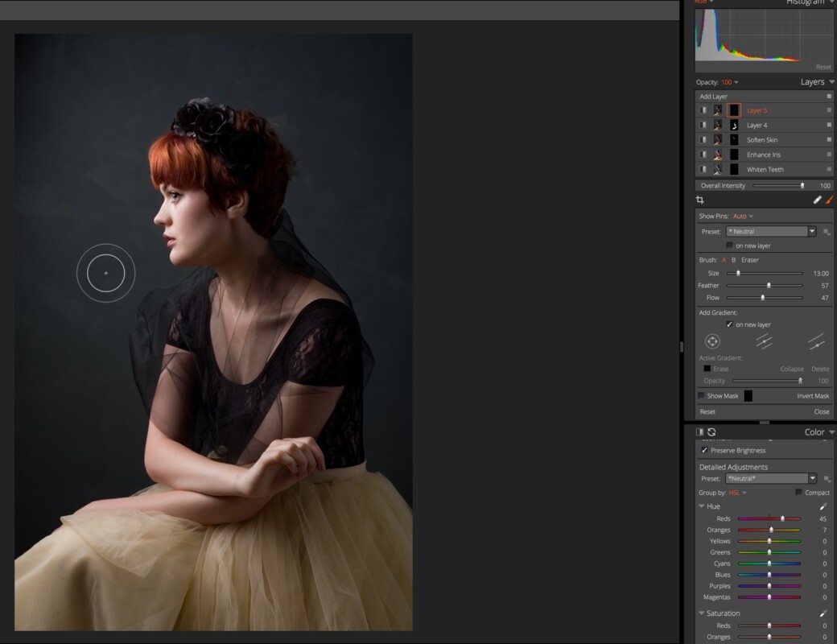Click the Invert Mask button
Viewport: 837px width, 644px height.
812,396
